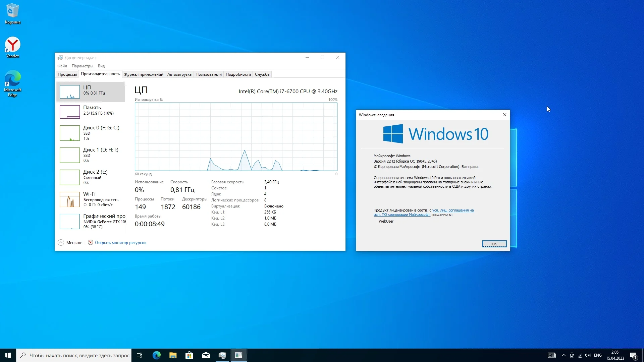Open Microsoft Store taskbar icon
Screen dimensions: 644x362
tap(189, 355)
